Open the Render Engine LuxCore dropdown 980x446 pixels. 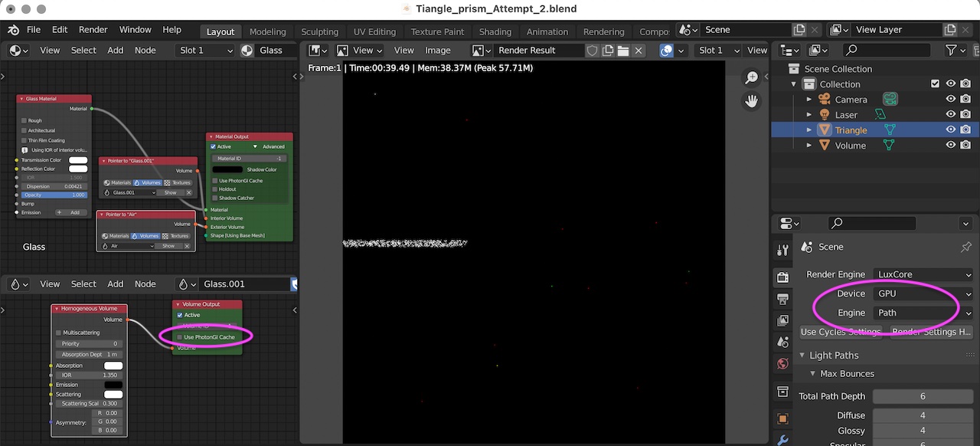click(923, 274)
